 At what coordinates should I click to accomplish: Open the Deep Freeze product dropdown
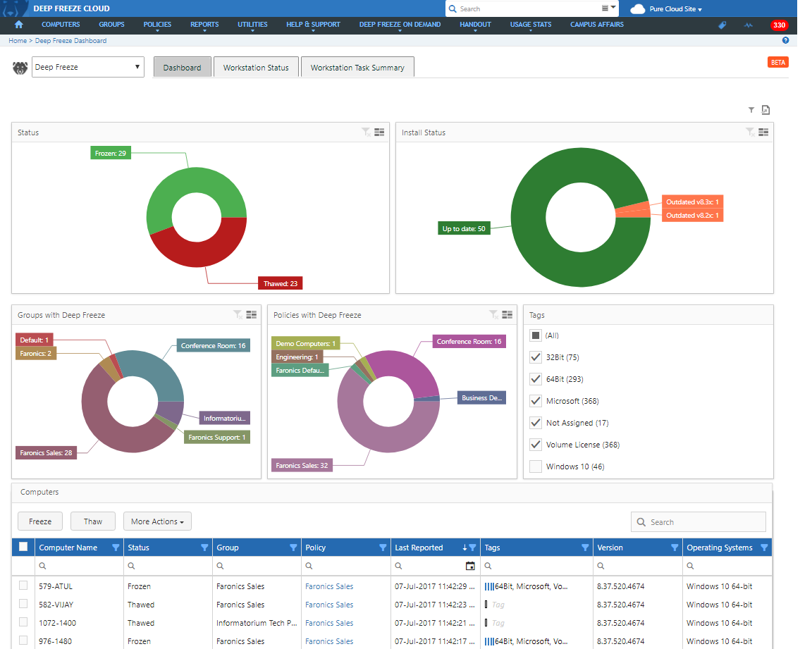tap(88, 68)
